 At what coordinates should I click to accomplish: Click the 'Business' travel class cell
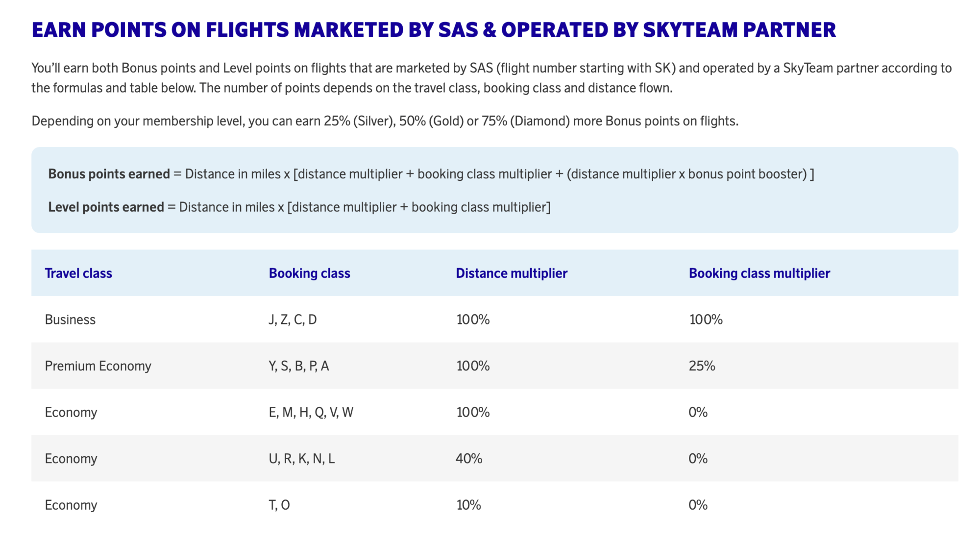click(x=70, y=320)
